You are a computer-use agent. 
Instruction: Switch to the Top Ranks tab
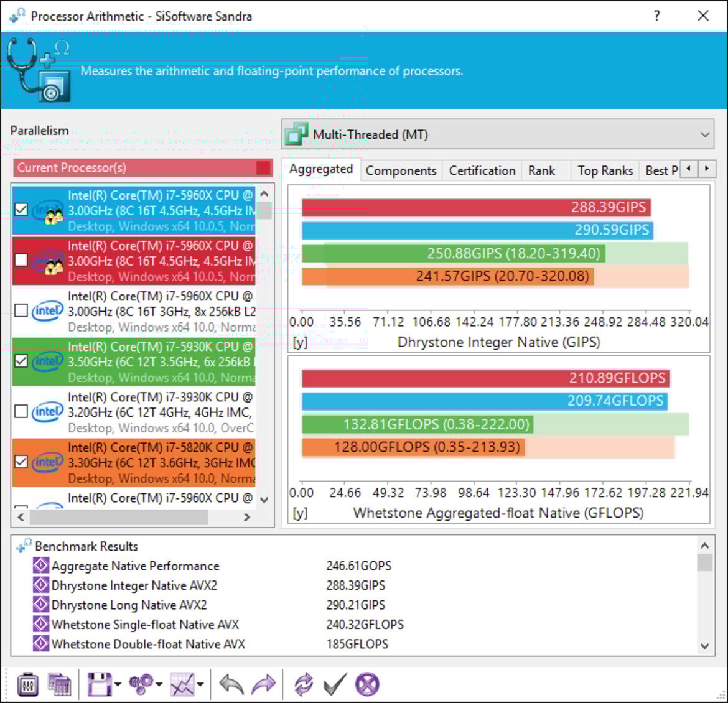pos(605,171)
